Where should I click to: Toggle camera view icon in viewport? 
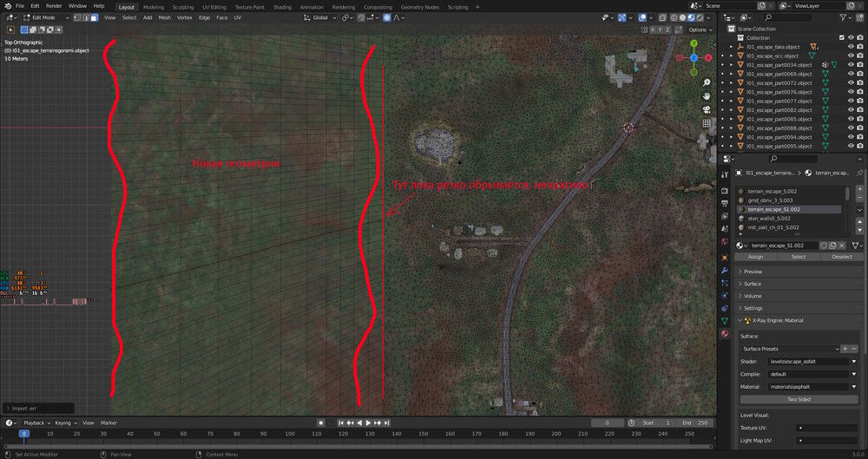(708, 108)
